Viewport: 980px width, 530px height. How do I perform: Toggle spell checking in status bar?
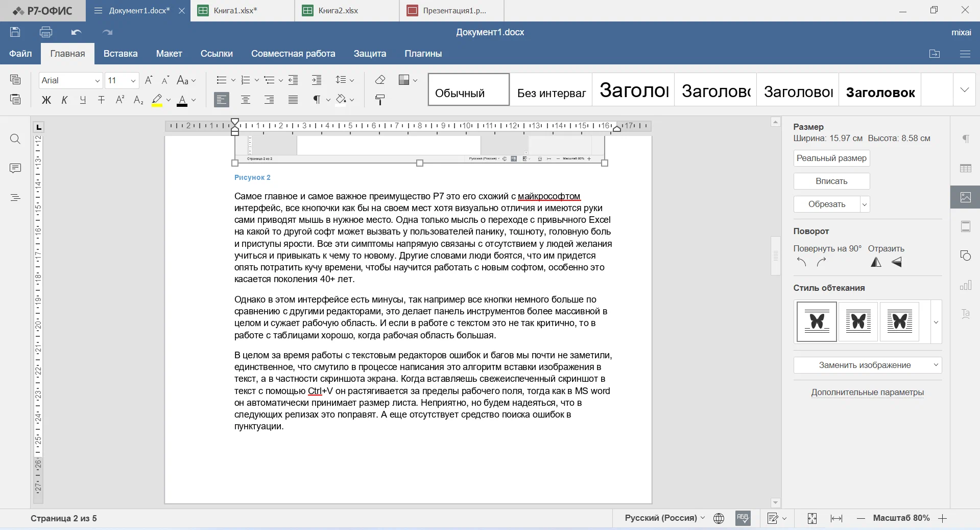click(743, 518)
